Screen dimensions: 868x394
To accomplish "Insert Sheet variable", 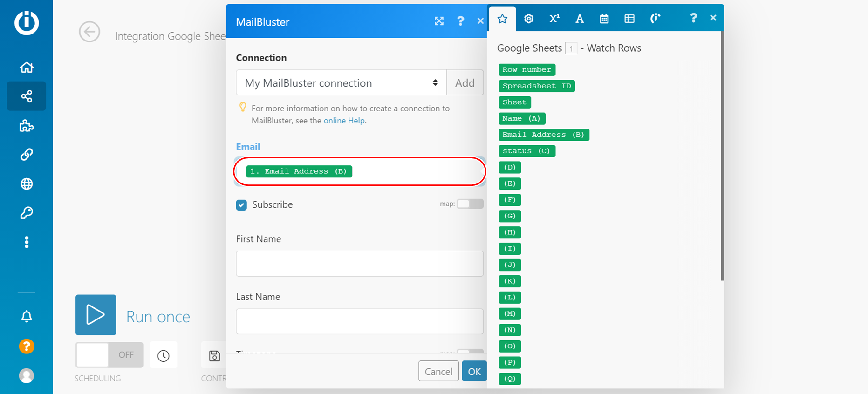I will pyautogui.click(x=514, y=102).
